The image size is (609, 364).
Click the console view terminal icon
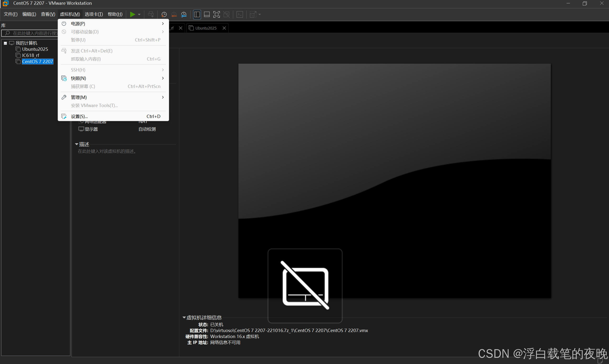click(x=240, y=15)
